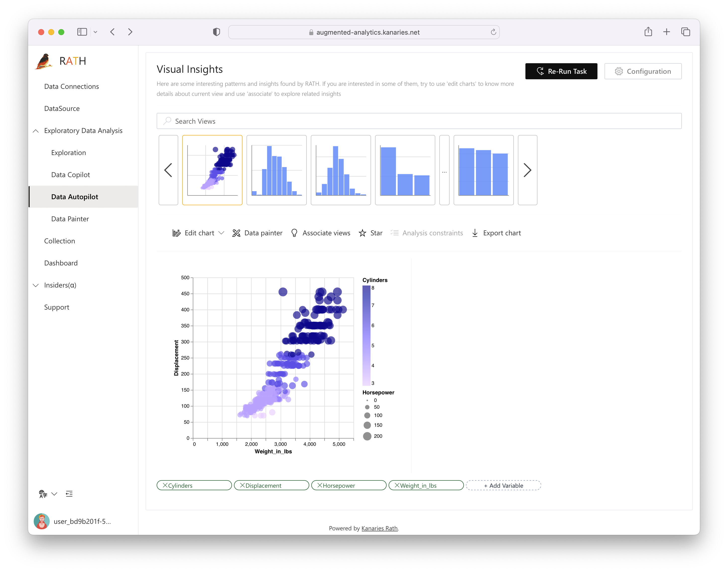Collapse the sidebar navigation menu icon

coord(69,494)
